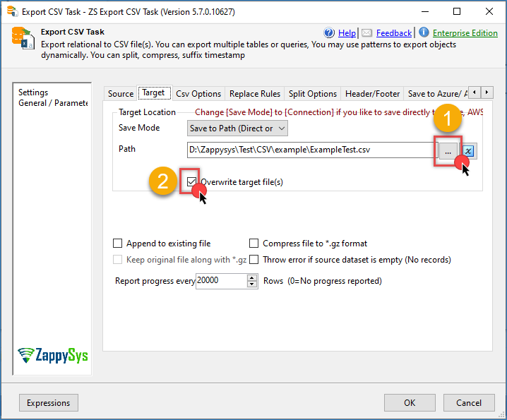Image resolution: width=507 pixels, height=420 pixels.
Task: Click the Path text field
Action: tap(312, 150)
